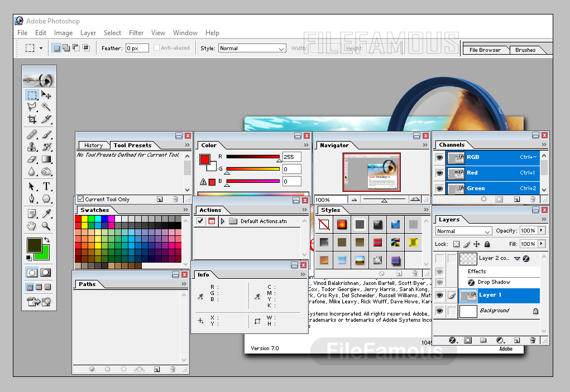The width and height of the screenshot is (570, 392).
Task: Jump to ImageReady icon in toolbox
Action: [x=39, y=302]
